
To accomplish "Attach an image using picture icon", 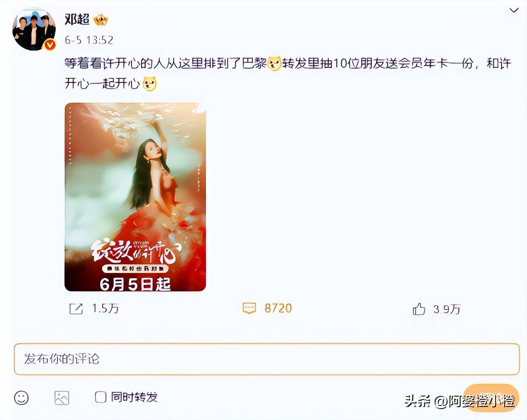I will pyautogui.click(x=62, y=398).
